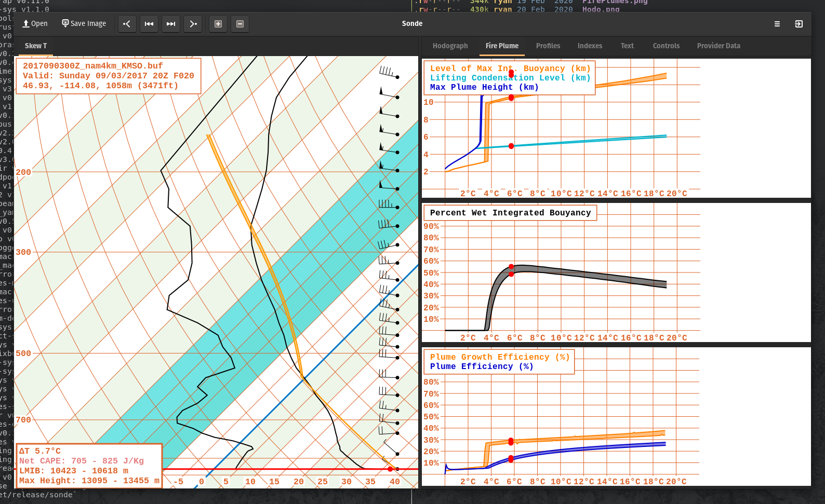Select the Skew T tab

(36, 46)
